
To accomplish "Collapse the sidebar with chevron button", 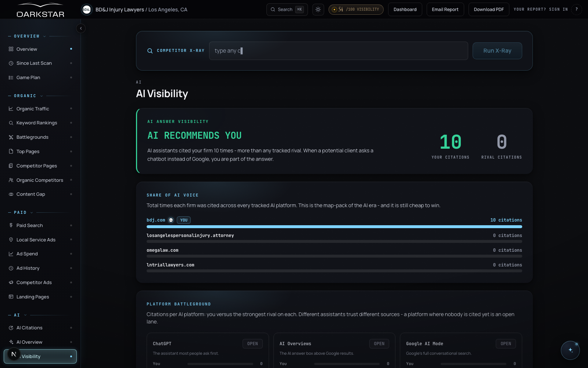I will pos(81,28).
